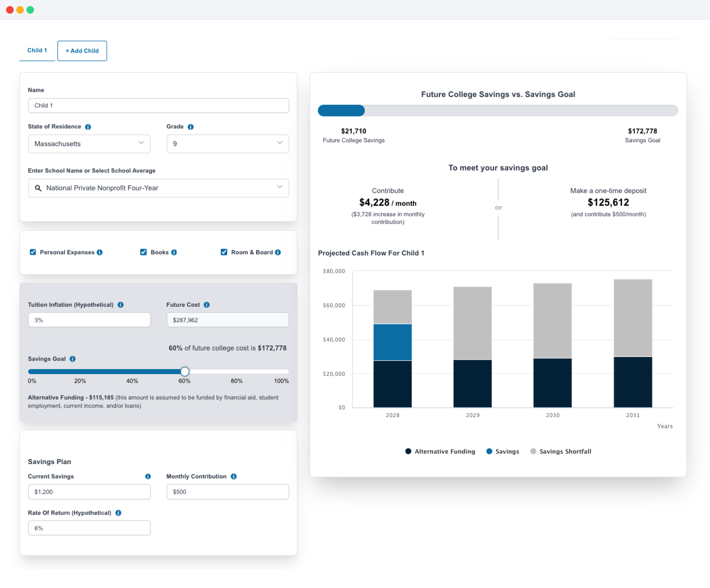Click the $172,778 Savings Goal value

(642, 131)
